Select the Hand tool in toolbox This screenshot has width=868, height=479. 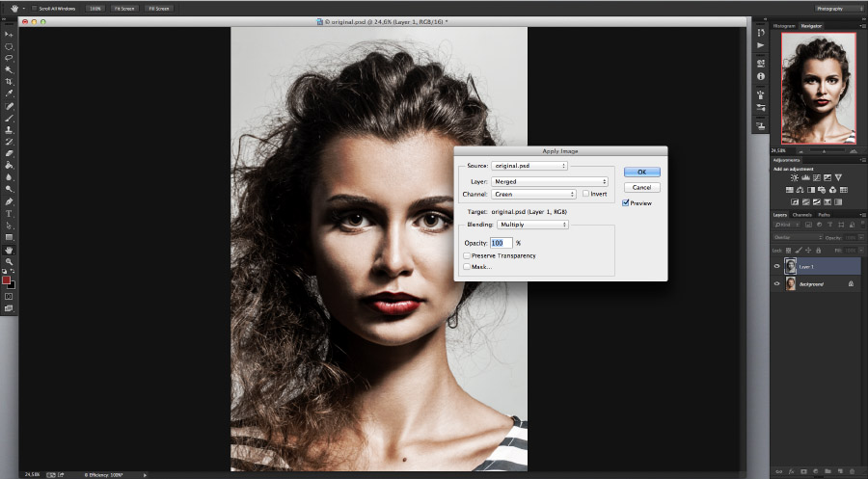point(9,250)
